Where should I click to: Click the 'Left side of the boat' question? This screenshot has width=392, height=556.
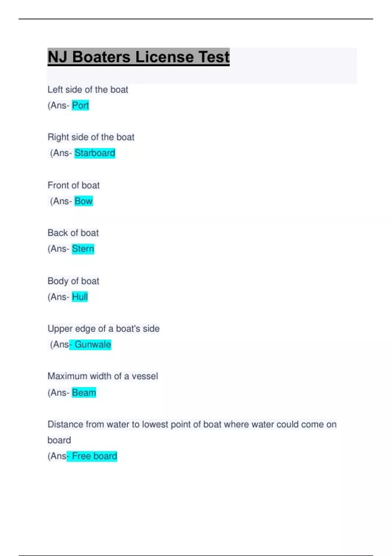click(88, 90)
